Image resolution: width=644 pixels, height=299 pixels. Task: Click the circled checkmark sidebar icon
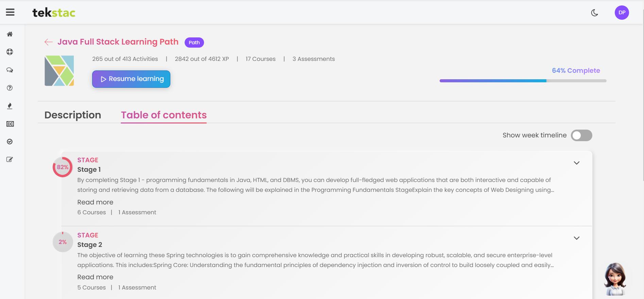tap(10, 142)
